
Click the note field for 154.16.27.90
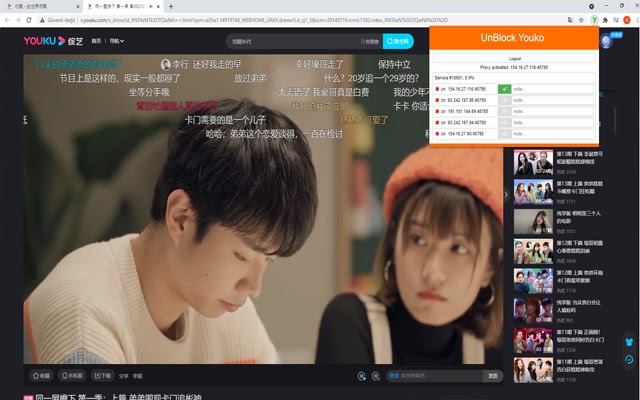point(553,133)
